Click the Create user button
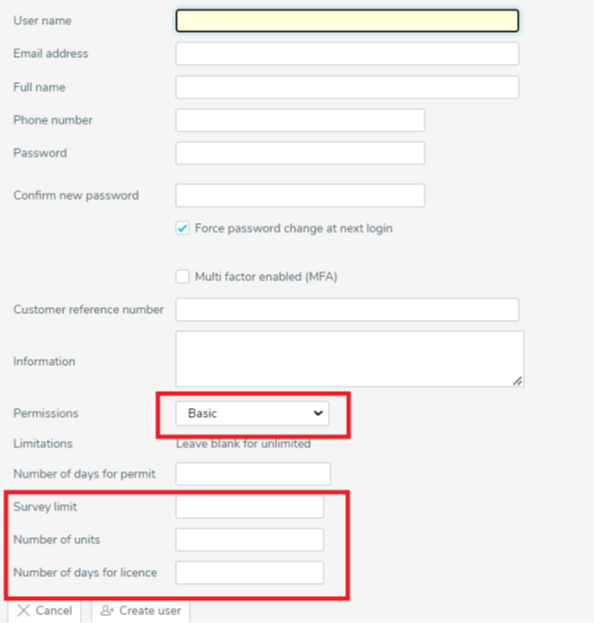This screenshot has width=594, height=623. pyautogui.click(x=140, y=611)
